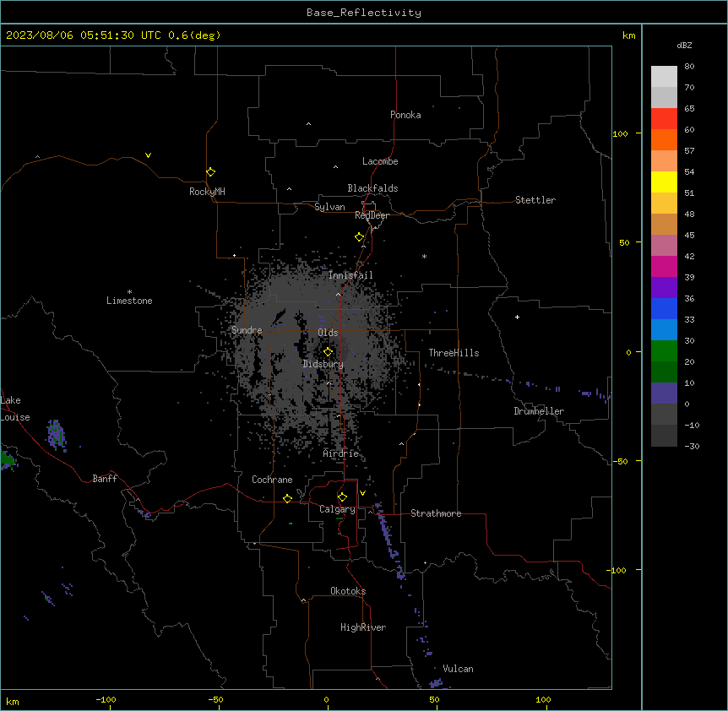Click the Sylvan label

tap(329, 207)
